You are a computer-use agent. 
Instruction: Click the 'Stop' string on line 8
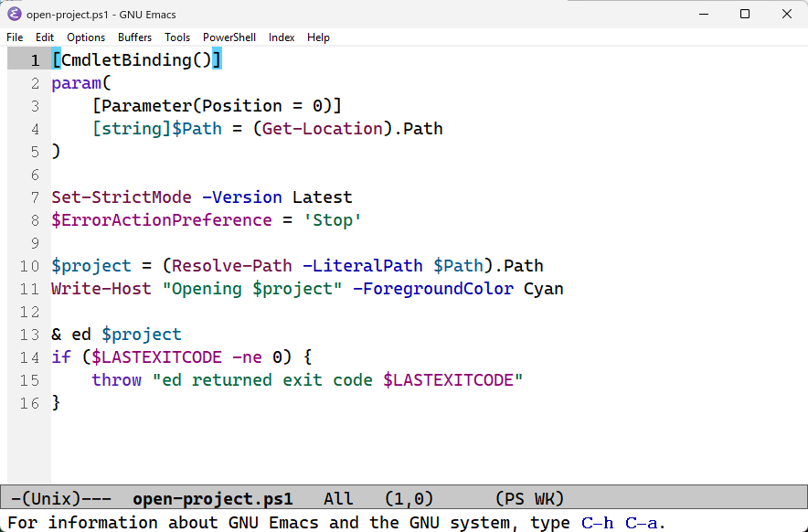[x=333, y=220]
